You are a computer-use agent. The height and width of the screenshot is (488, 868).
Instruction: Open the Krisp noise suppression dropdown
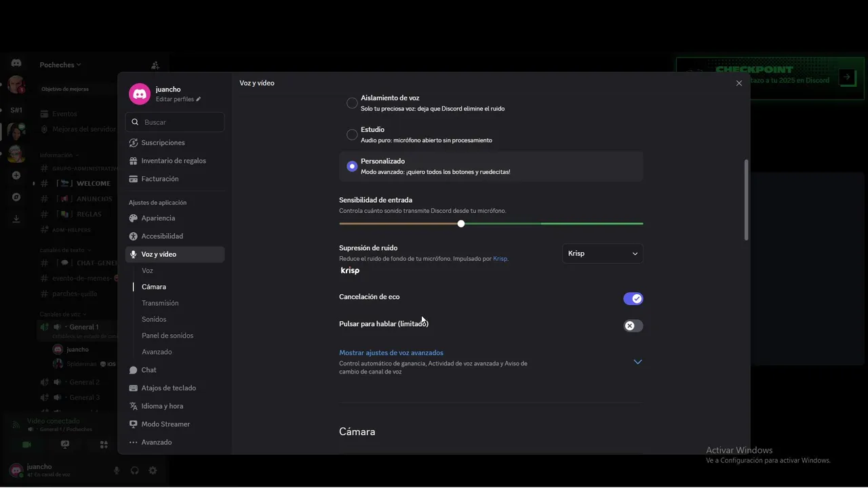pos(602,253)
